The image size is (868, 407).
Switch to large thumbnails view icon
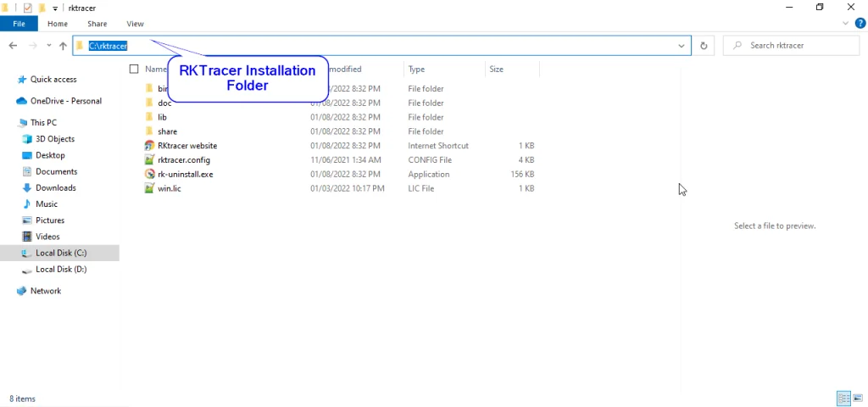coord(858,399)
